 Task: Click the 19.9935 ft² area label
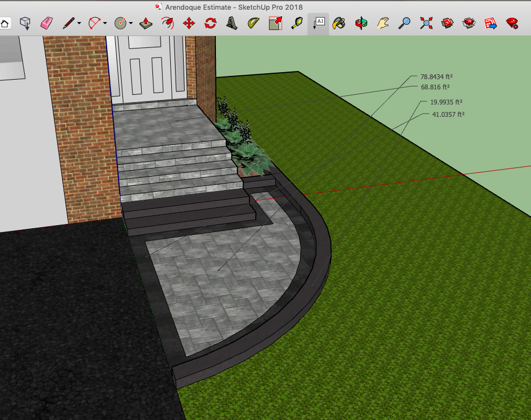pyautogui.click(x=446, y=102)
